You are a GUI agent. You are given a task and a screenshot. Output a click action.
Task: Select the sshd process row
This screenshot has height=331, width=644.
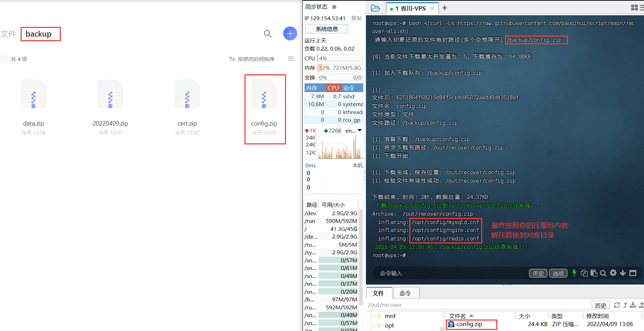point(334,96)
